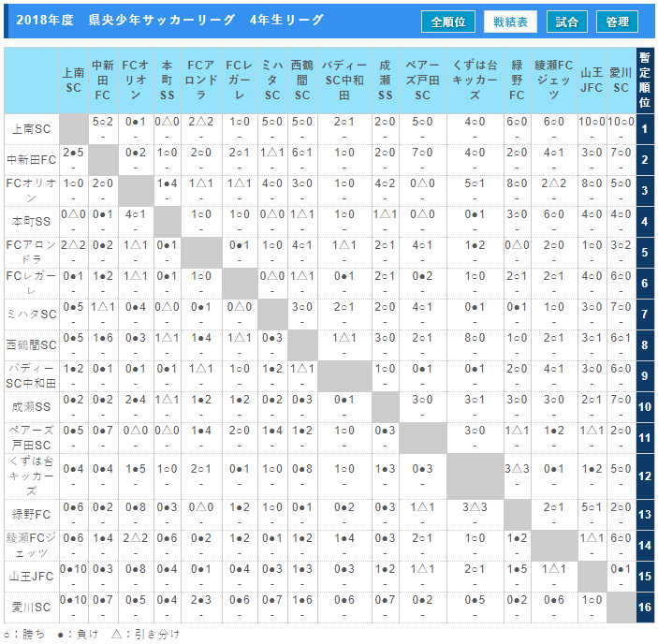This screenshot has width=658, height=644.
Task: Click the 5○2 result in the 上南SC row
Action: [103, 122]
